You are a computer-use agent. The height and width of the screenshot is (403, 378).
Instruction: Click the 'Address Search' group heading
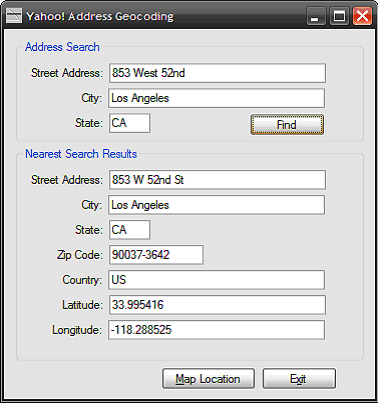tap(62, 47)
